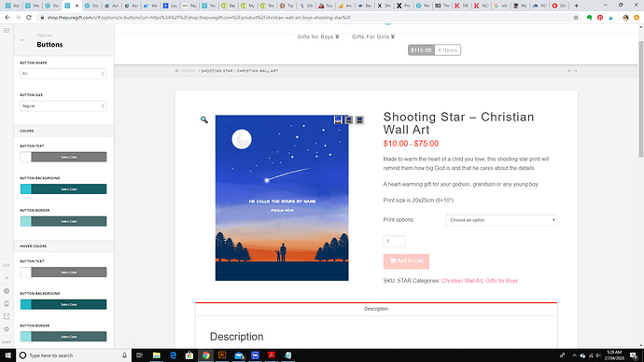Viewport: 644px width, 362px height.
Task: Expand the Gifts for Boys menu
Action: pos(318,36)
